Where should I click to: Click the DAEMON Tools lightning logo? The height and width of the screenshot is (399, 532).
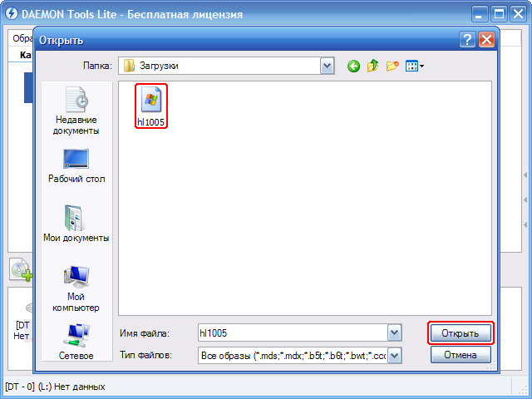11,14
